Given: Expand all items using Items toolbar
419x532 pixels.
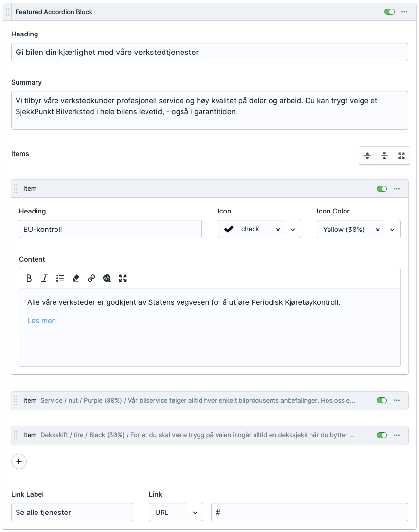Looking at the screenshot, I should tap(367, 156).
